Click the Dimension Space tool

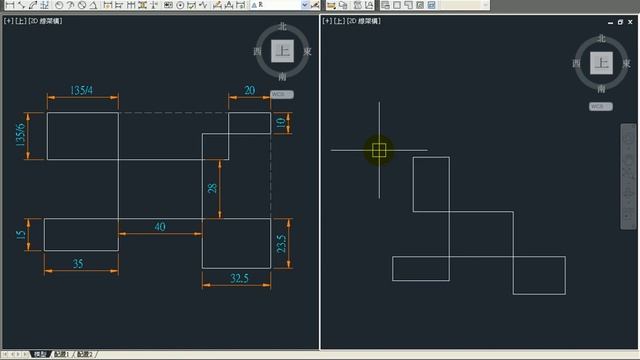(x=142, y=5)
